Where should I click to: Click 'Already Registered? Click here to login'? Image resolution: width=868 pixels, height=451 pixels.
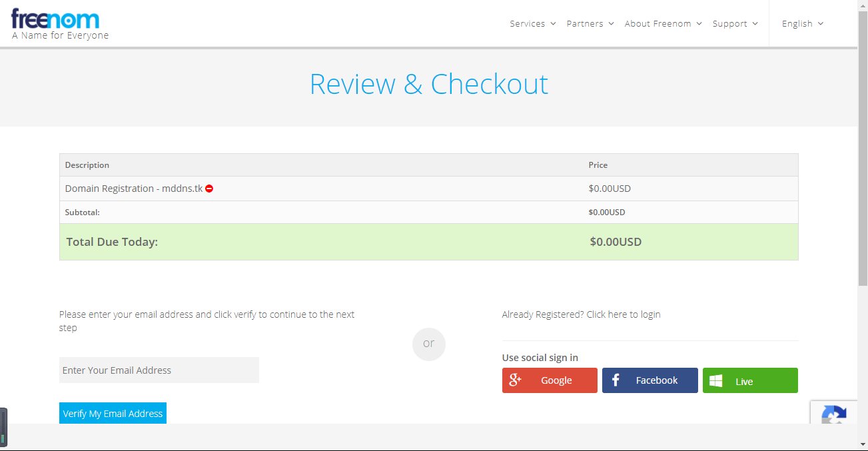[x=581, y=314]
